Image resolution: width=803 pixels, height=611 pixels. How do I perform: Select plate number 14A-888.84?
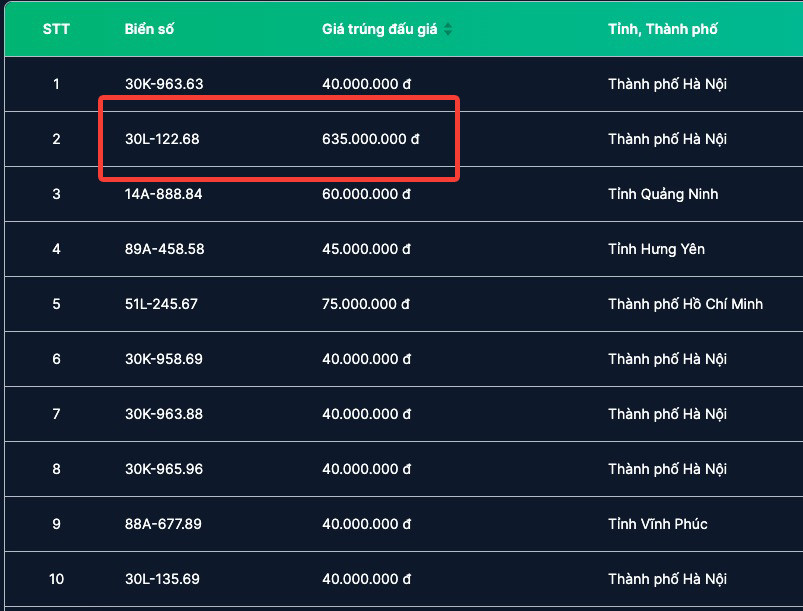164,194
